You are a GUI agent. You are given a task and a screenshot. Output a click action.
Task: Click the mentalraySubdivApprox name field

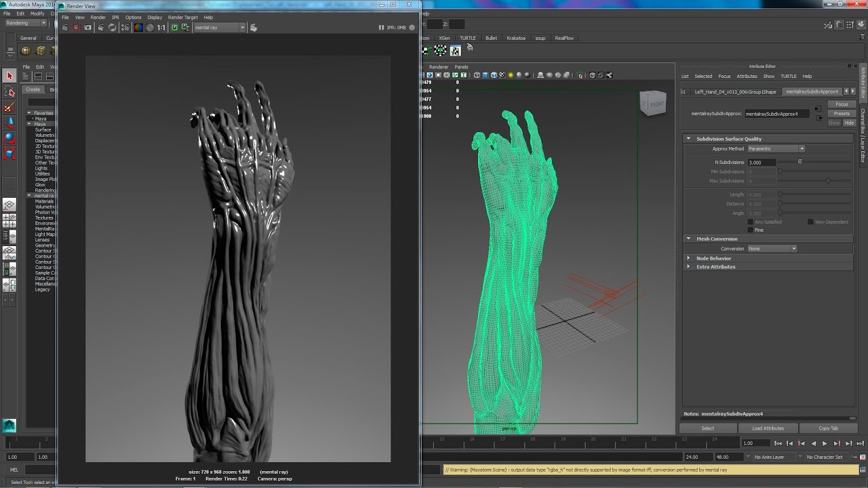[x=776, y=114]
